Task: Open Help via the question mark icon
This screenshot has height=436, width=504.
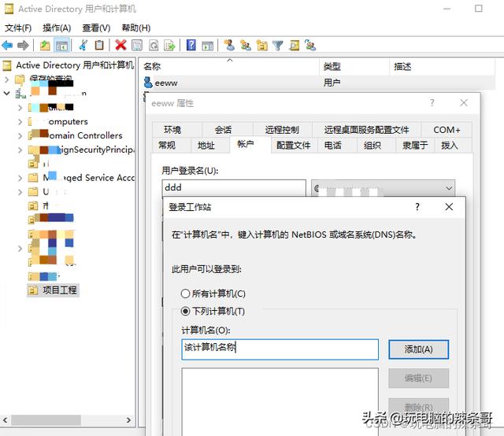Action: [x=191, y=46]
